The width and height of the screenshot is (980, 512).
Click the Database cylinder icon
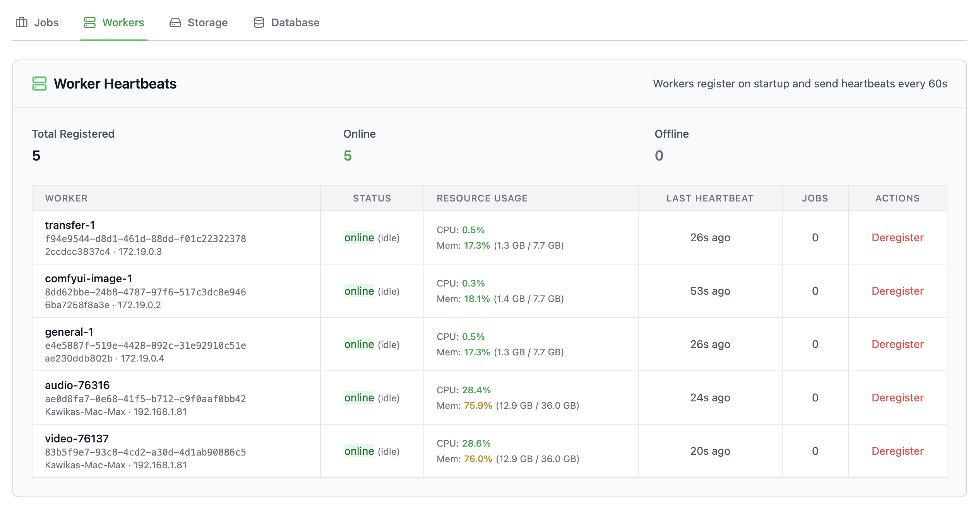[x=259, y=22]
